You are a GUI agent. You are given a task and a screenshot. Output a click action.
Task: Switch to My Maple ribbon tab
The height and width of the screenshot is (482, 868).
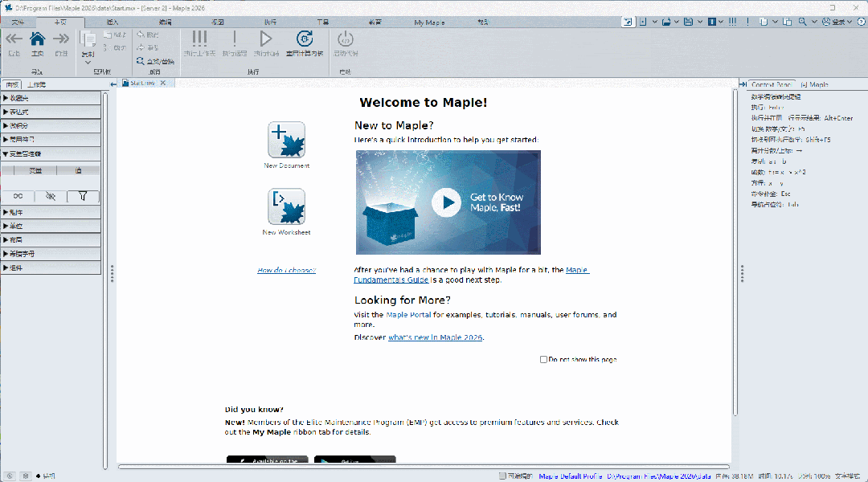tap(429, 22)
